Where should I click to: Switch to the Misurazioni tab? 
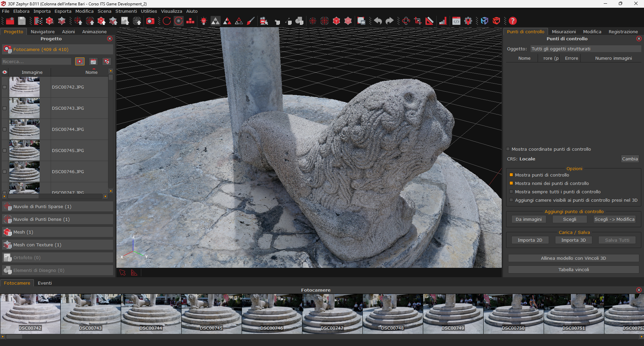(563, 32)
